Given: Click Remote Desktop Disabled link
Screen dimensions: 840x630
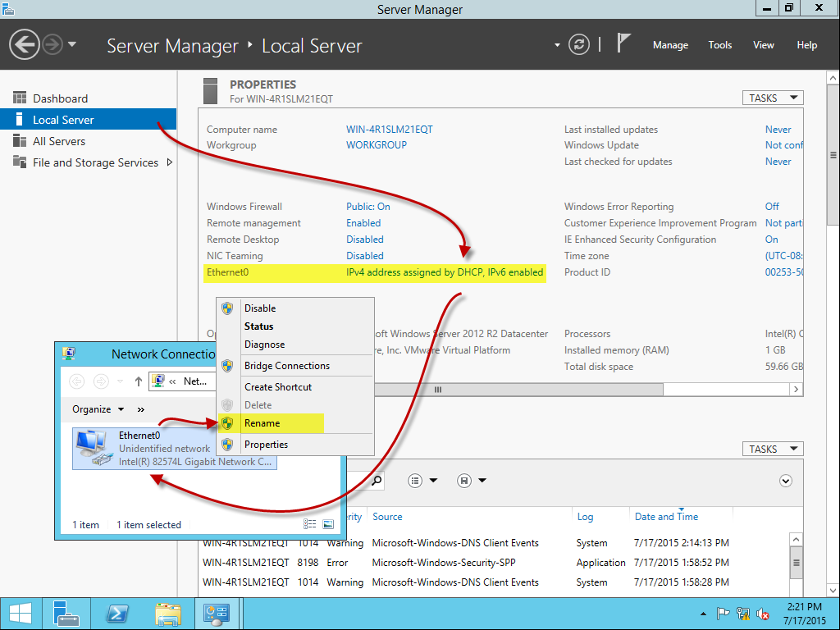Looking at the screenshot, I should (x=365, y=240).
